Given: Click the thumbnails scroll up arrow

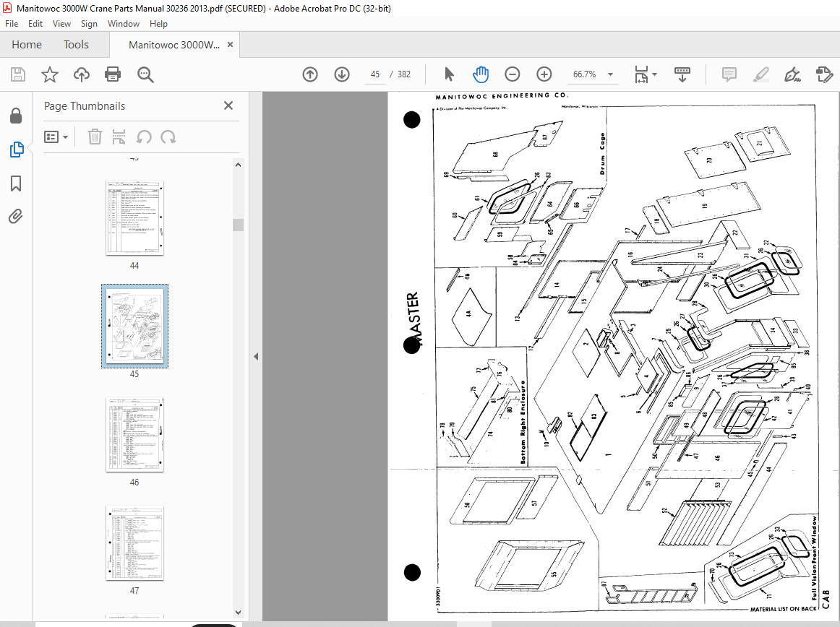Looking at the screenshot, I should tap(239, 165).
